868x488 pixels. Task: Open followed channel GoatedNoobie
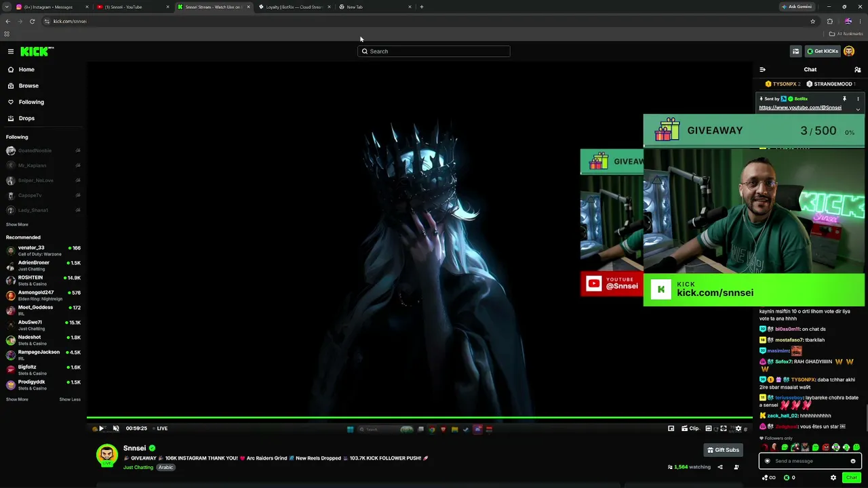click(x=43, y=150)
